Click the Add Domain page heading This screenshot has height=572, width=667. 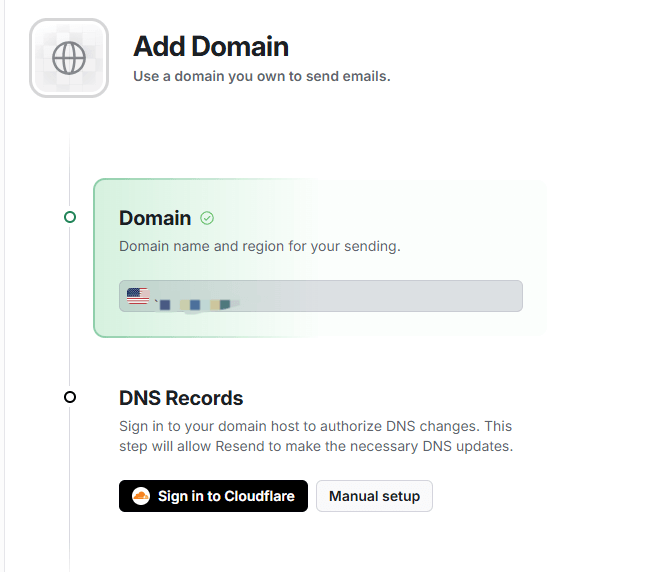click(211, 47)
